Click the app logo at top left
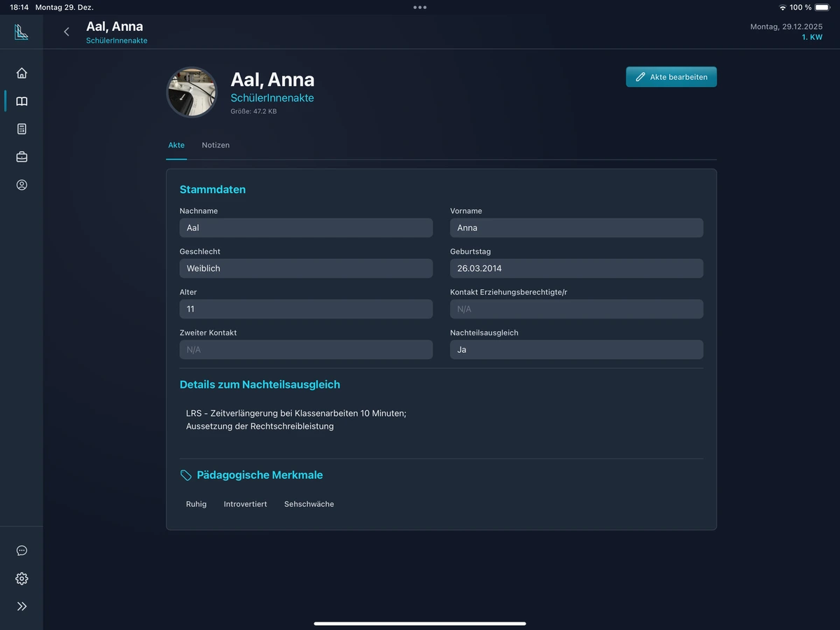This screenshot has height=630, width=840. (22, 32)
